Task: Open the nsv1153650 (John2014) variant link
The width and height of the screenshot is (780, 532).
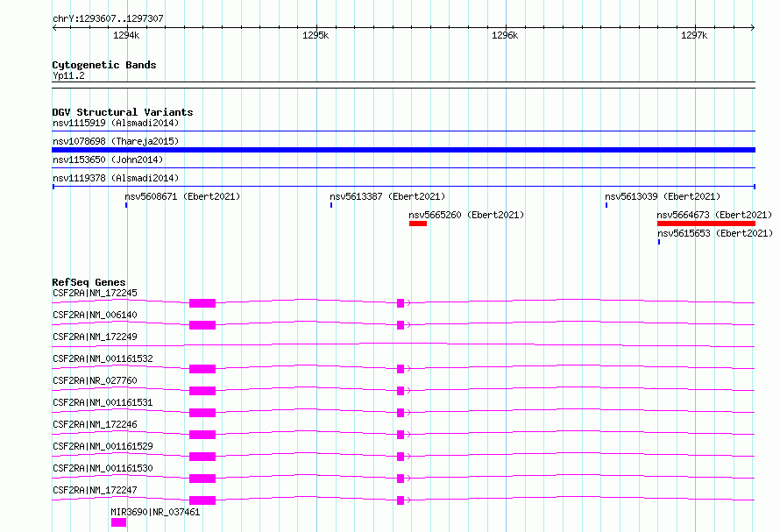Action: (108, 160)
